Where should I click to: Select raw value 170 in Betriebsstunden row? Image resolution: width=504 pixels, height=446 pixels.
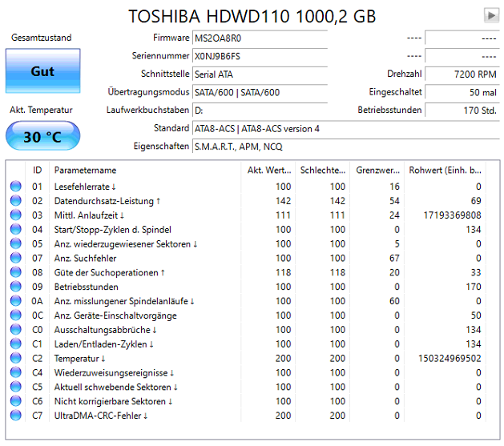pos(474,287)
